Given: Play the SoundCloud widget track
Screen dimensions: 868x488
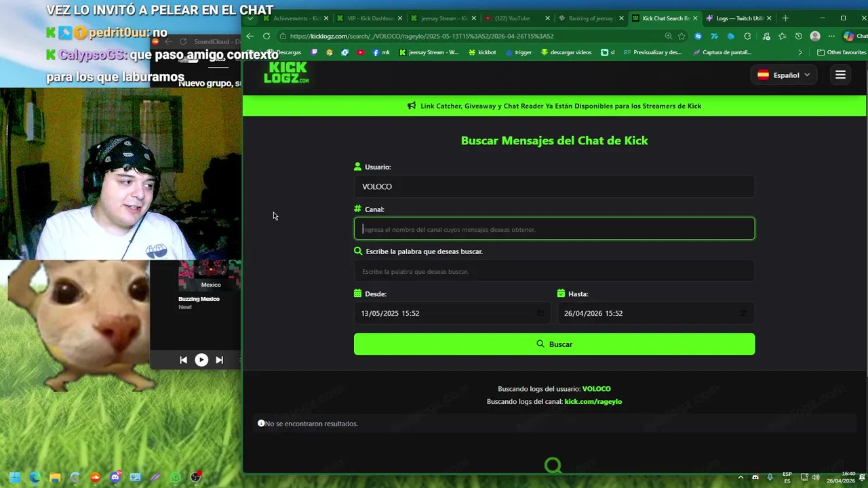Looking at the screenshot, I should pyautogui.click(x=201, y=360).
